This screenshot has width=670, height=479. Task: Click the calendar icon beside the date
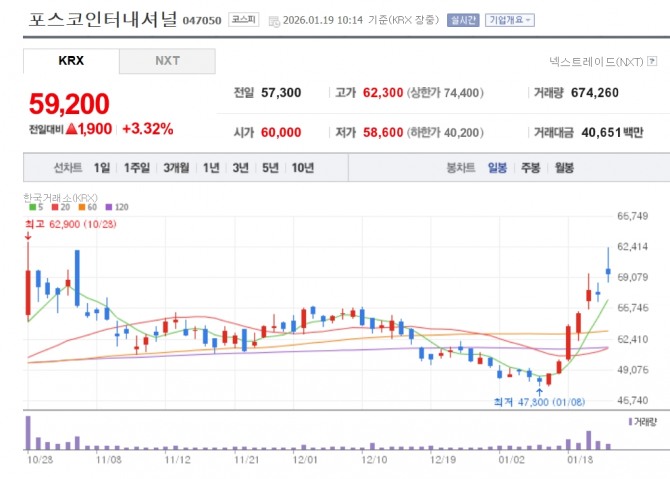[x=274, y=21]
